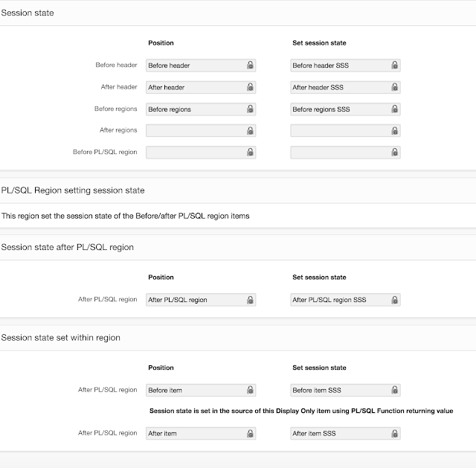The height and width of the screenshot is (468, 476).
Task: Click the Before item SSS field
Action: (339, 390)
